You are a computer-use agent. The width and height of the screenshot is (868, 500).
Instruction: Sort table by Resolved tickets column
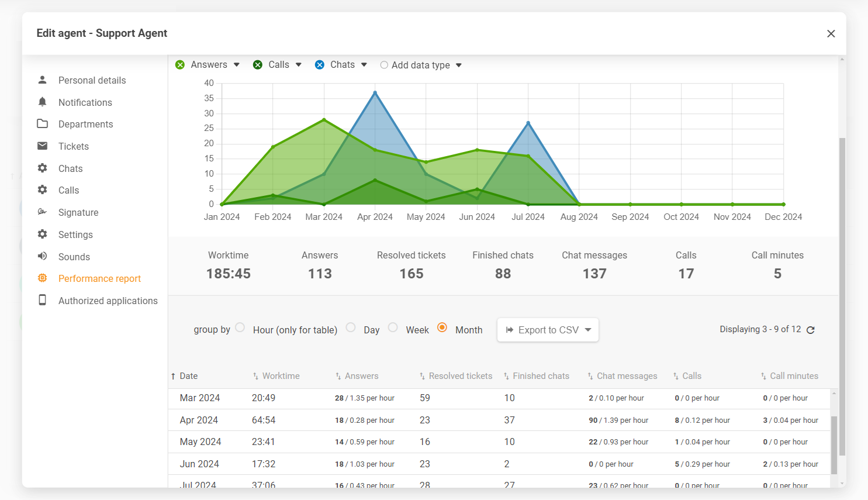[x=460, y=376]
